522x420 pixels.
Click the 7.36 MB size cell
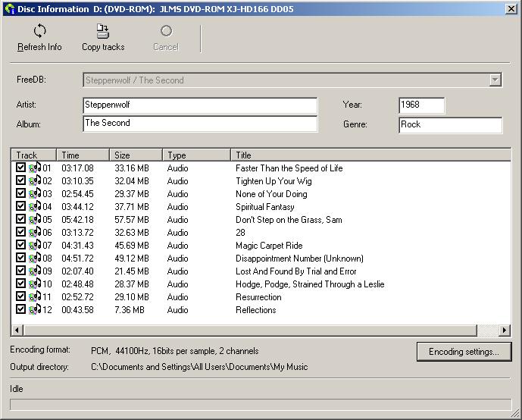[x=130, y=310]
